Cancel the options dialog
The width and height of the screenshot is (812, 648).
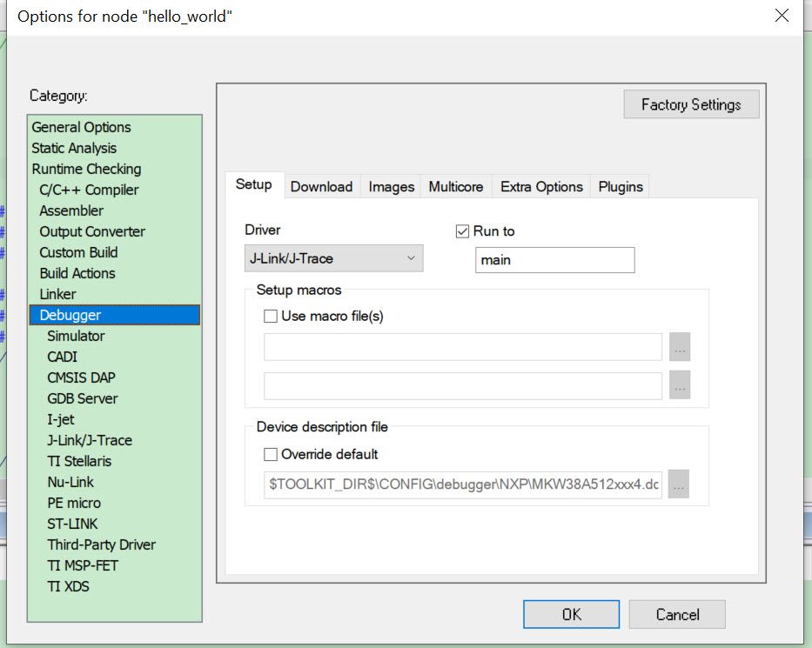pos(677,614)
